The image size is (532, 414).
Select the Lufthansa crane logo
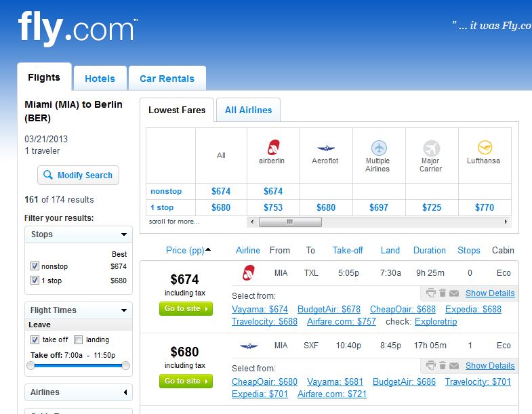pos(485,148)
